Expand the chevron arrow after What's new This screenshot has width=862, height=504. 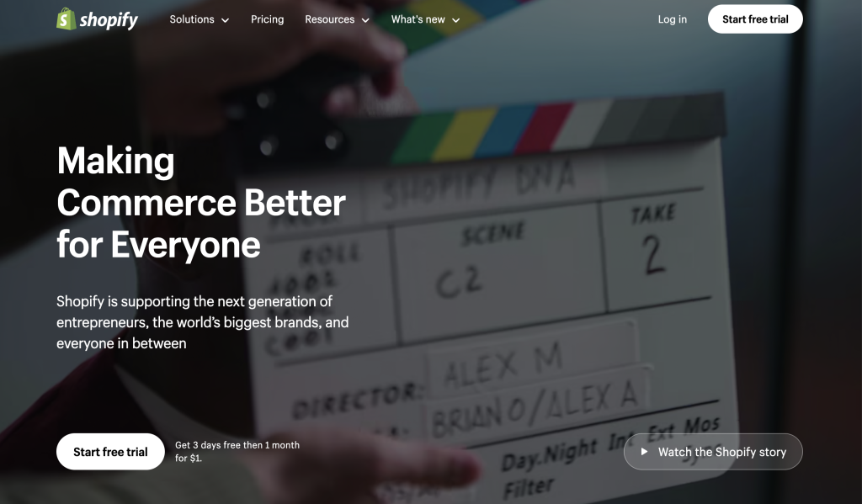[455, 20]
